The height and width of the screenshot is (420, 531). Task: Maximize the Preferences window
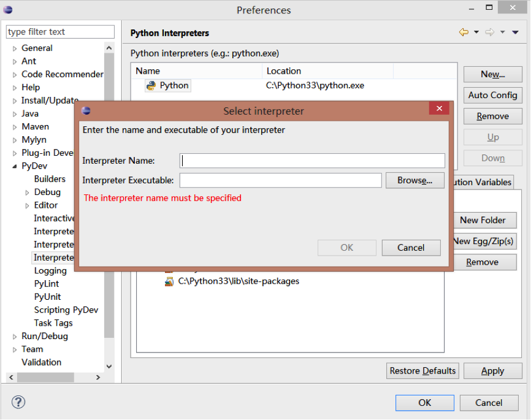(489, 7)
